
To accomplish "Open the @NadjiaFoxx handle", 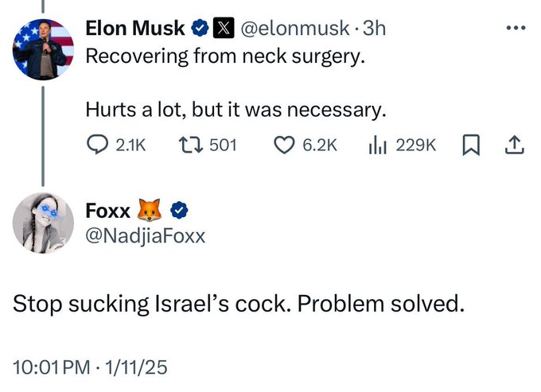I will [x=145, y=235].
